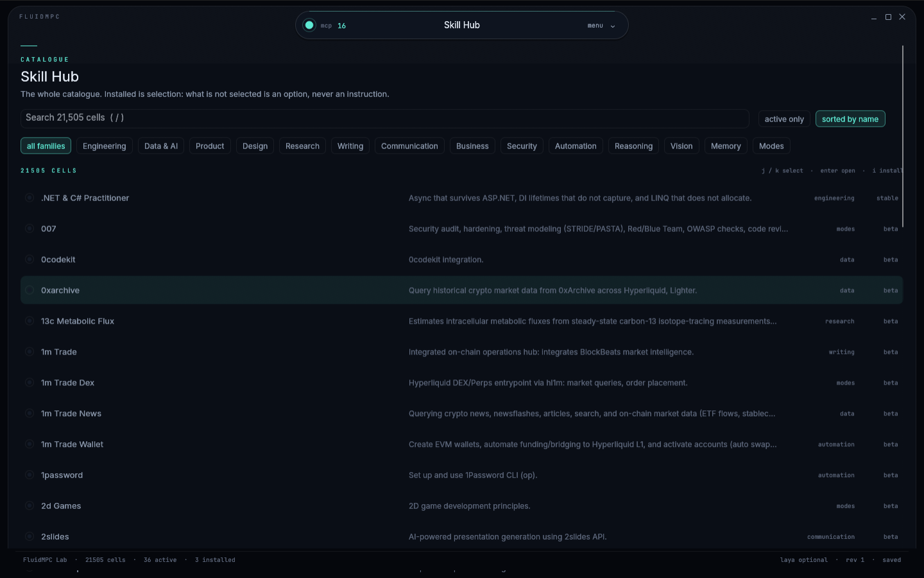Toggle the circle beside 13c Metabolic Flux
Viewport: 924px width, 578px height.
[x=30, y=321]
